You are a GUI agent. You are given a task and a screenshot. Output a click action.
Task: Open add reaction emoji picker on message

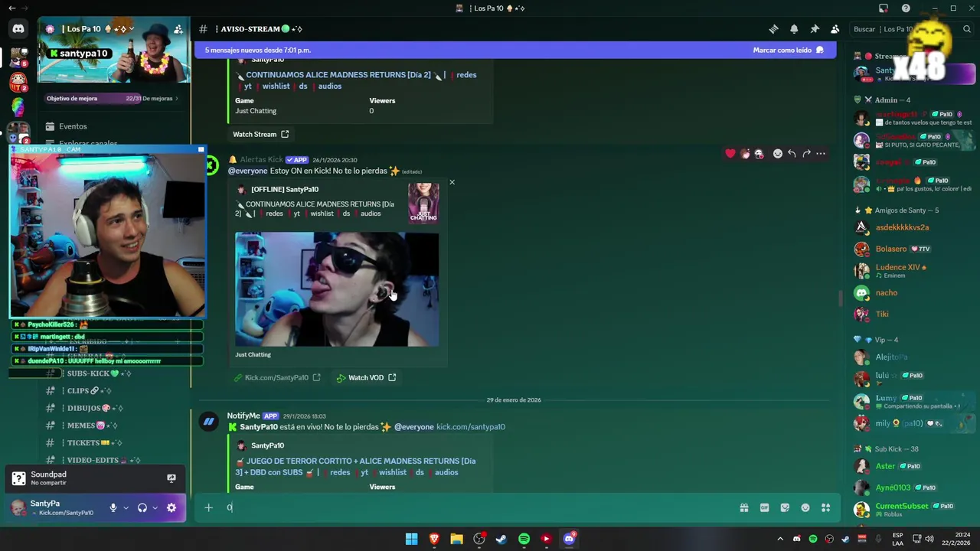pyautogui.click(x=778, y=154)
